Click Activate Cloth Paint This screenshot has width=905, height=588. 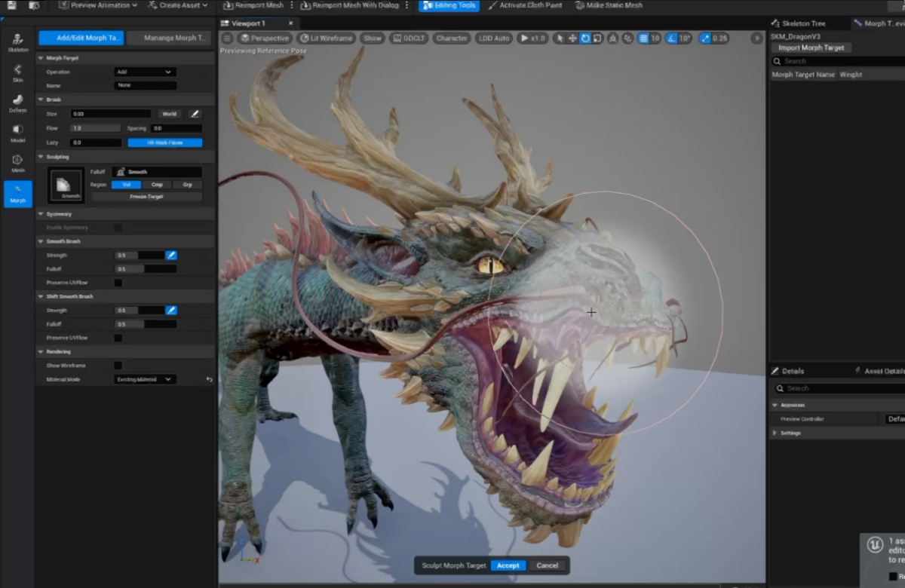[525, 5]
